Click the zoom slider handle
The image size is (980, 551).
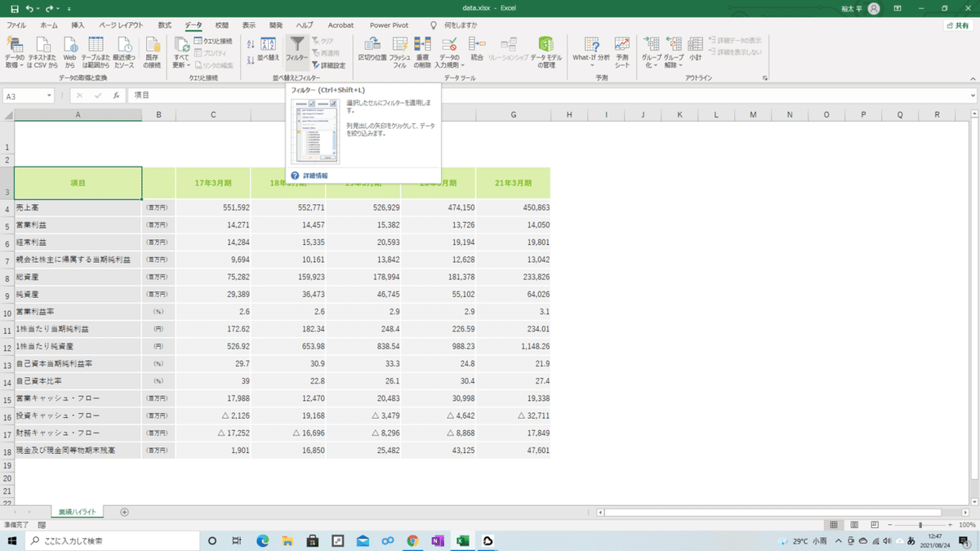[920, 525]
